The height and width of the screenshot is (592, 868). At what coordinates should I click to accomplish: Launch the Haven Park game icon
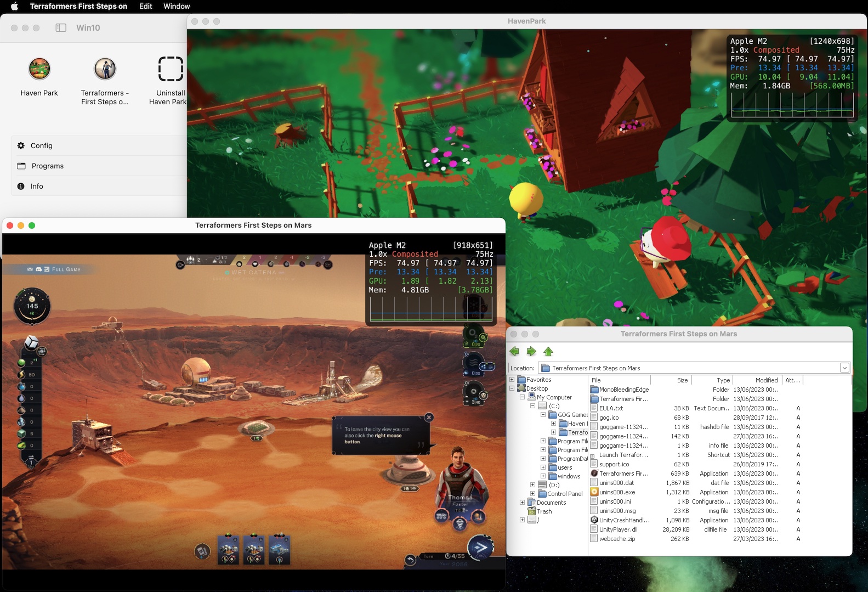pos(39,69)
